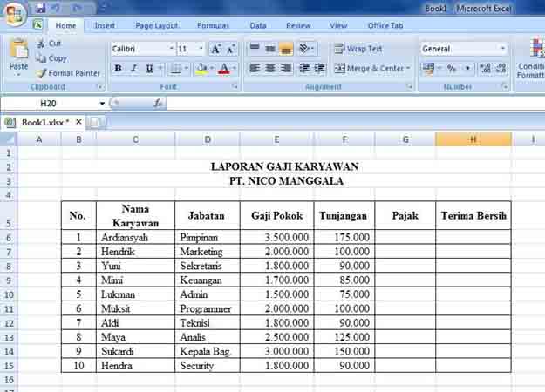This screenshot has width=545, height=392.
Task: Switch to the Page Layout tab
Action: (x=157, y=25)
